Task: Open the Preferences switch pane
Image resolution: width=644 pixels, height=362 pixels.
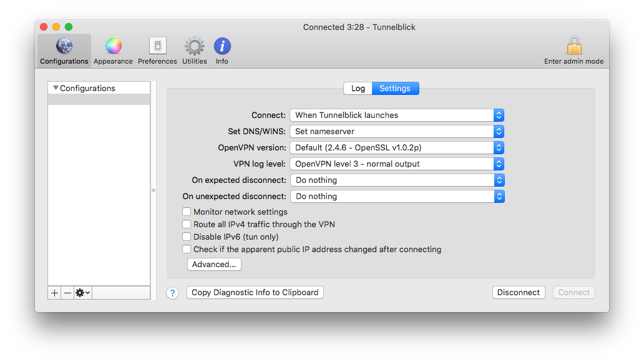Action: coord(157,51)
